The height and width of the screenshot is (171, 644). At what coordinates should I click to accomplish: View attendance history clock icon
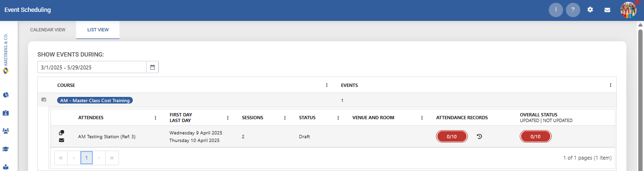coord(479,136)
